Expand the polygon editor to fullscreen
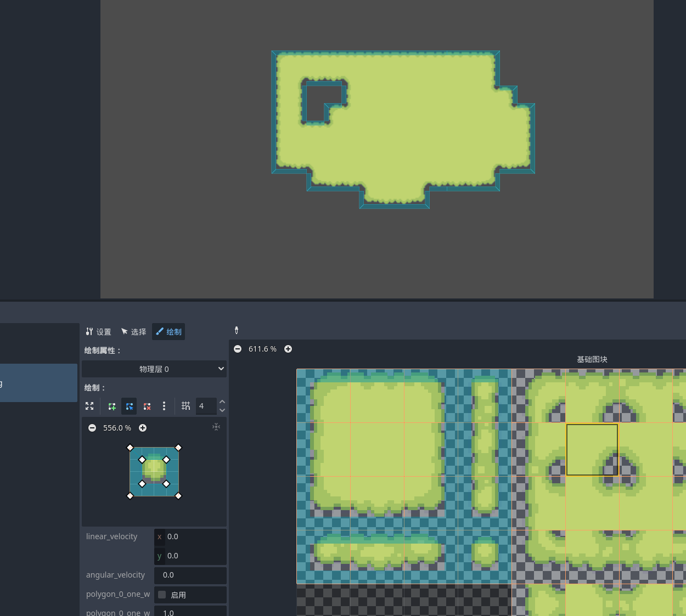Viewport: 686px width, 616px height. 89,406
